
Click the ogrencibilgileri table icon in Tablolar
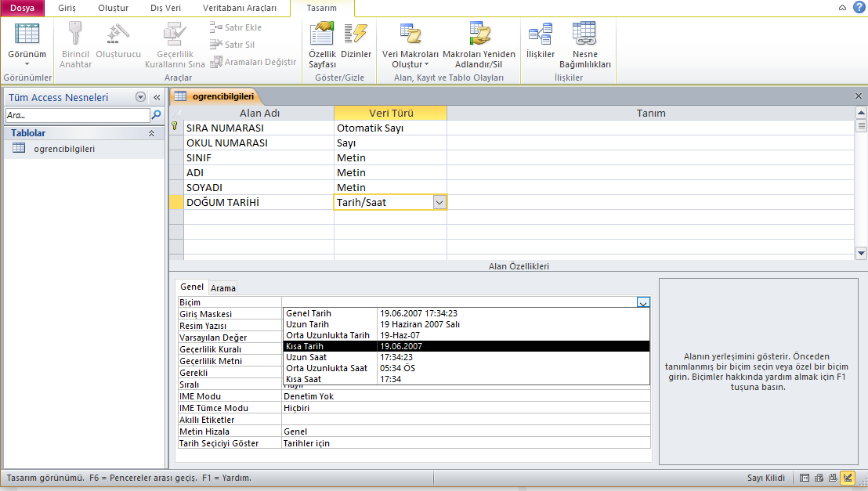19,148
